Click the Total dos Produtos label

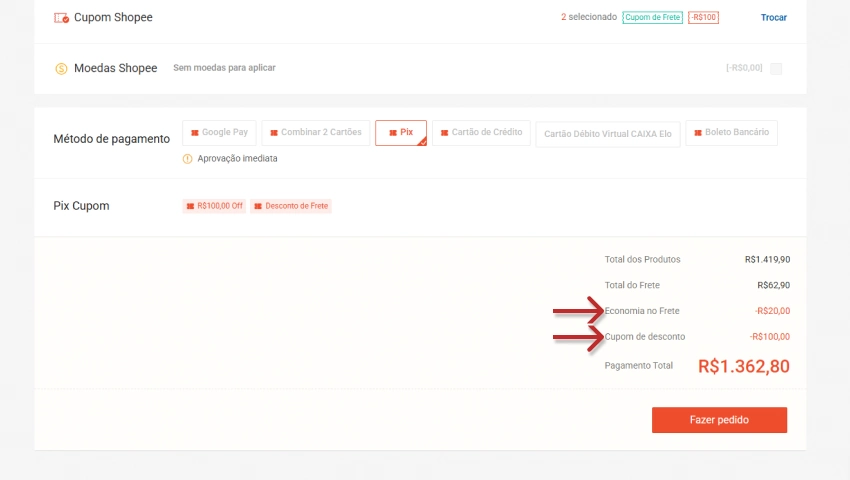[x=642, y=259]
